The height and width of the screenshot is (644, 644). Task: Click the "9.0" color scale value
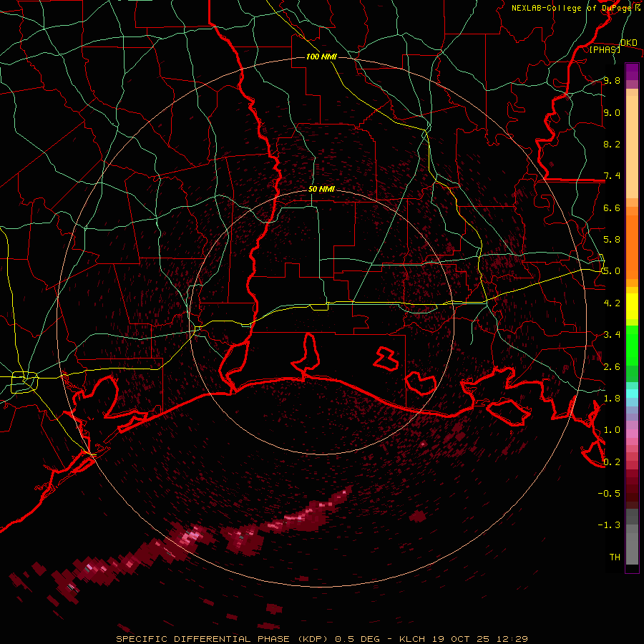(x=612, y=112)
